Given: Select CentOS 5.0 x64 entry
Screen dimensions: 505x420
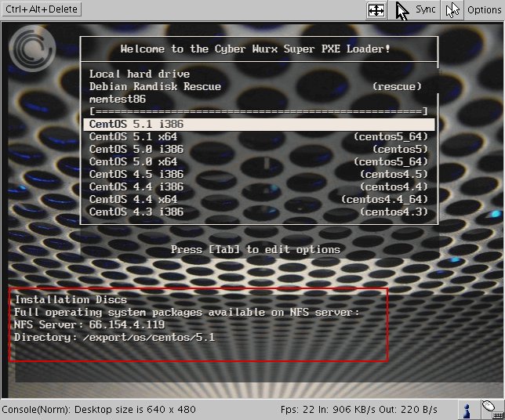Looking at the screenshot, I should coord(259,162).
